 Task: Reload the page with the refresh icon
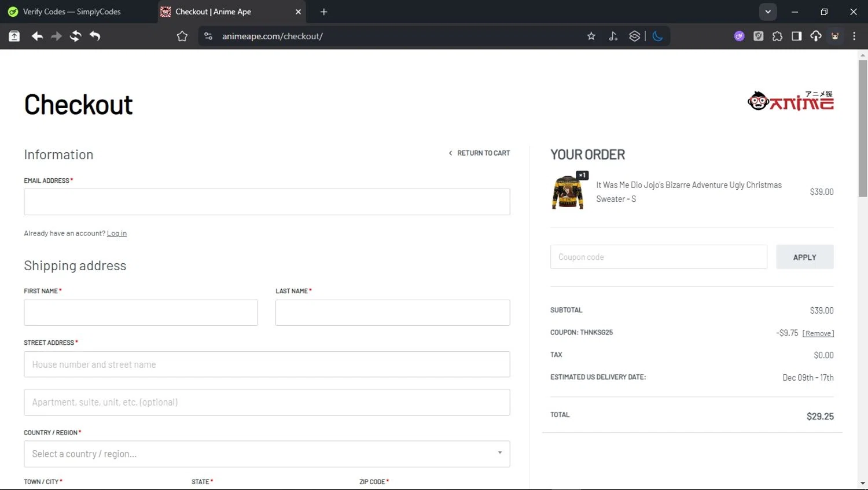(x=75, y=36)
